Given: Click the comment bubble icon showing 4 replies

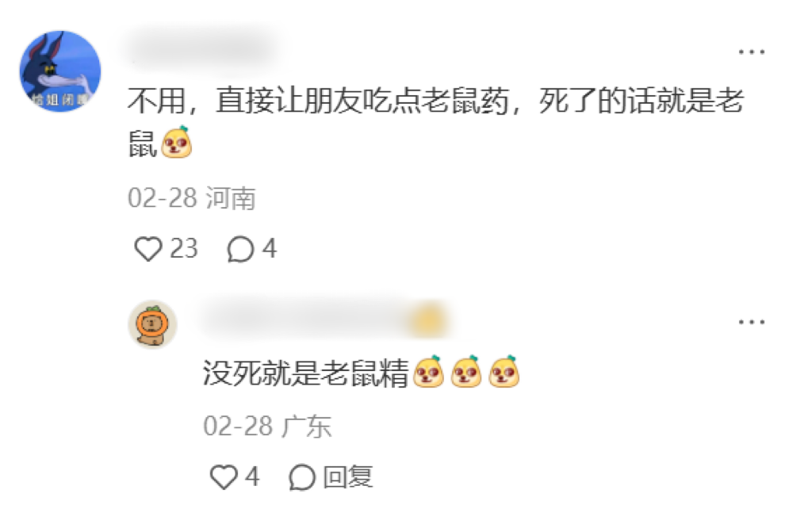Looking at the screenshot, I should click(x=241, y=249).
